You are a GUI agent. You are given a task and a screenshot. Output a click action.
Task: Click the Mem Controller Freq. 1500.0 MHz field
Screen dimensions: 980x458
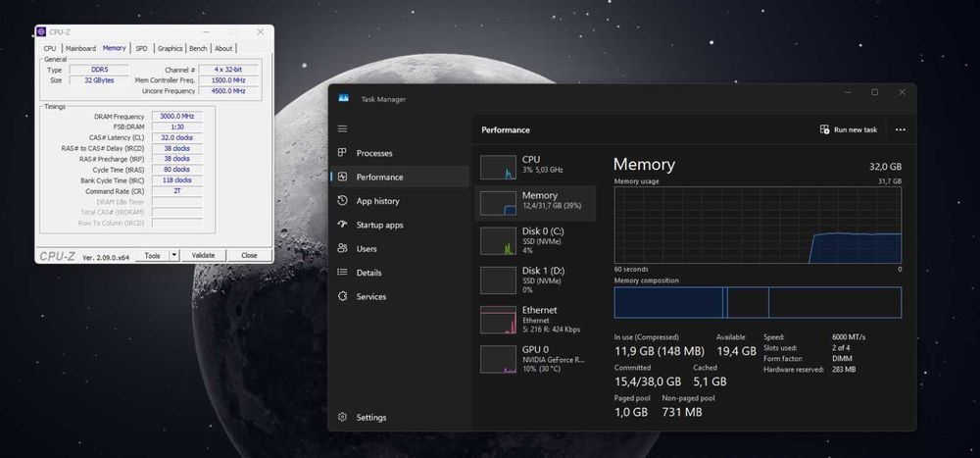[228, 80]
